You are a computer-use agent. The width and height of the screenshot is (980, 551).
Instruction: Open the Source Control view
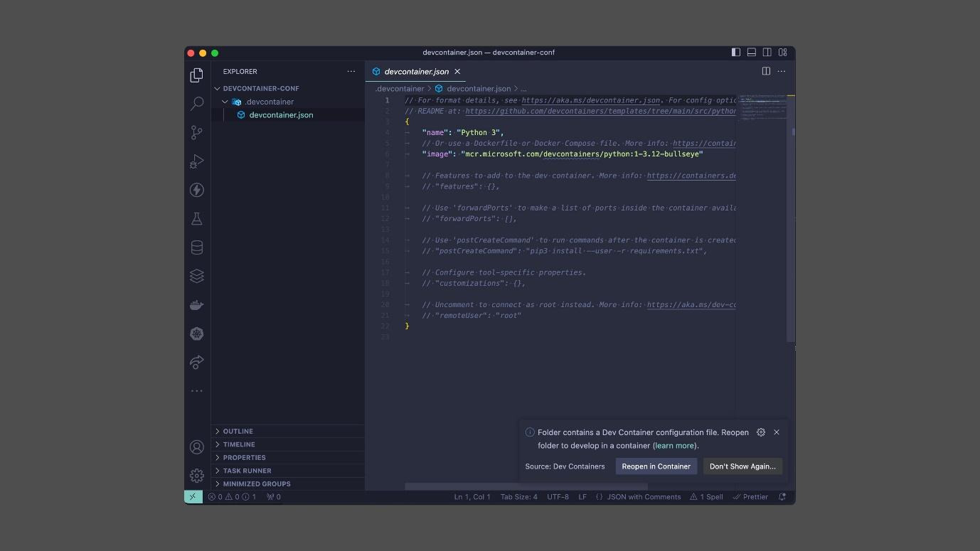pyautogui.click(x=196, y=132)
